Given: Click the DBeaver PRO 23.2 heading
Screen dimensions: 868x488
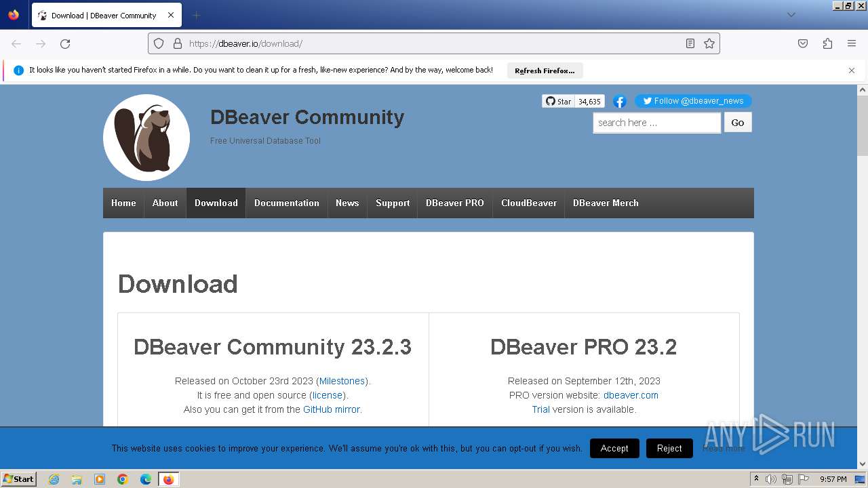Looking at the screenshot, I should [584, 347].
